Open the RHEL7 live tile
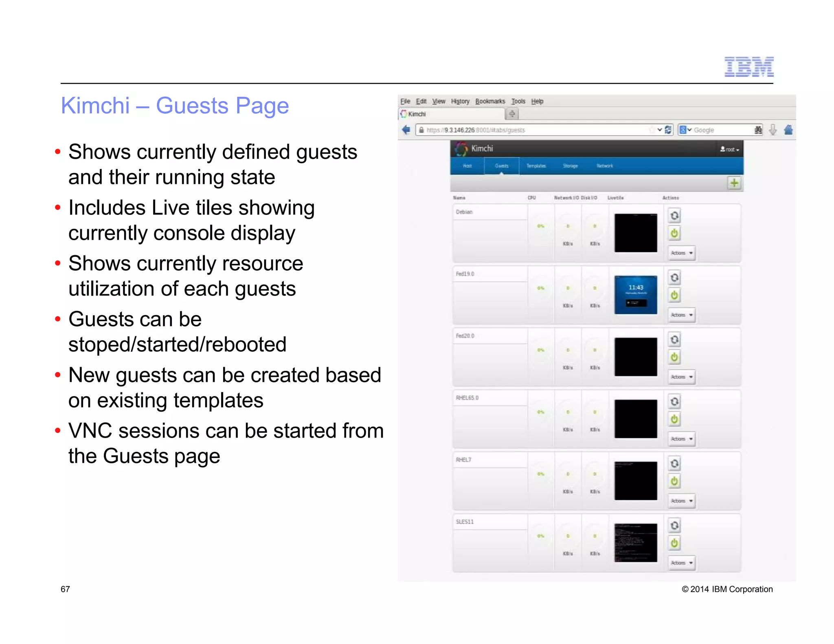Screen dimensions: 834x644 636,481
